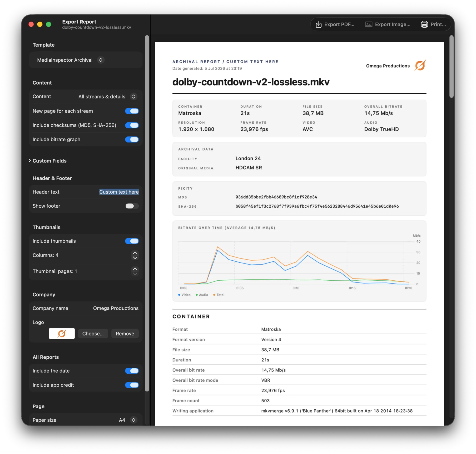This screenshot has height=454, width=476.
Task: Click the 'Omega Productions' name in report header
Action: click(387, 66)
